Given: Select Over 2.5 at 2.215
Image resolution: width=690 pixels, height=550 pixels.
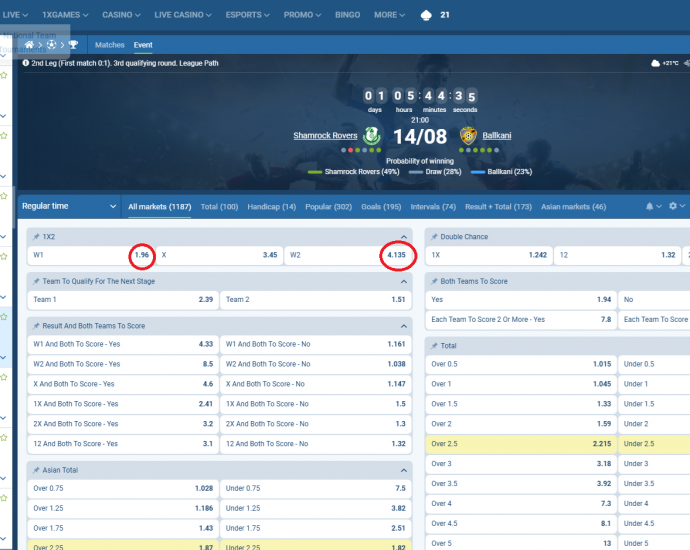Looking at the screenshot, I should point(521,444).
